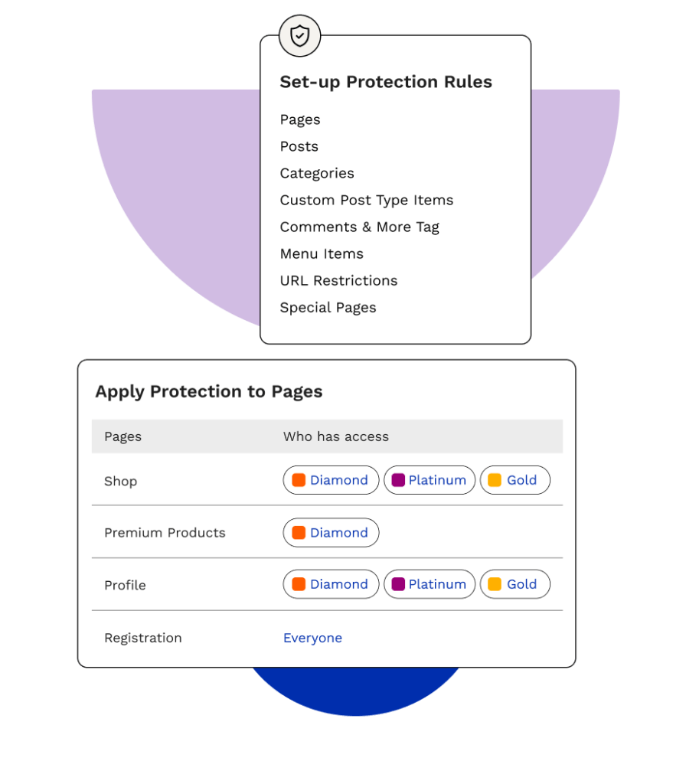The height and width of the screenshot is (784, 699).
Task: Open the Everyone access link
Action: (x=312, y=638)
